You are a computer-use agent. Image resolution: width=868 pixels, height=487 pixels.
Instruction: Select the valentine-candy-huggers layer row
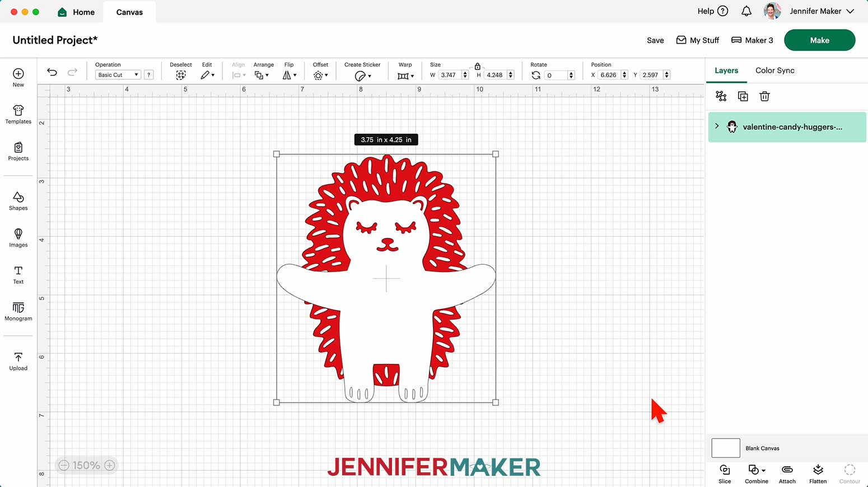click(787, 127)
